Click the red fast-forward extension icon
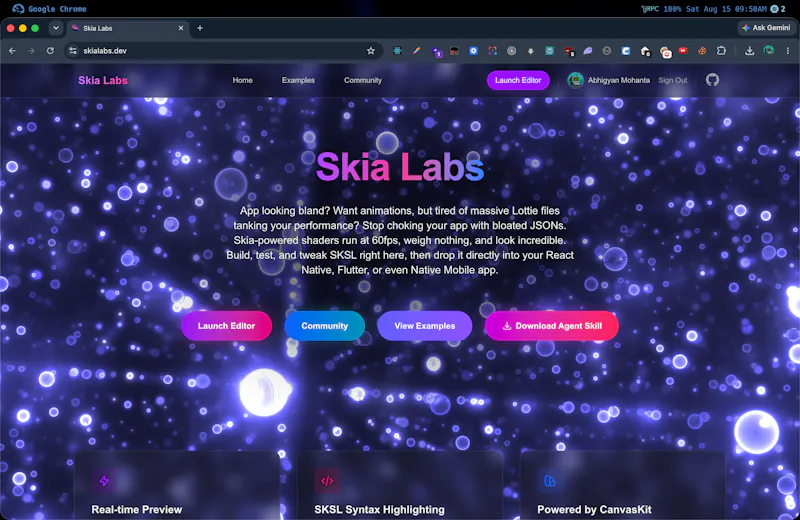This screenshot has height=520, width=800. [683, 51]
